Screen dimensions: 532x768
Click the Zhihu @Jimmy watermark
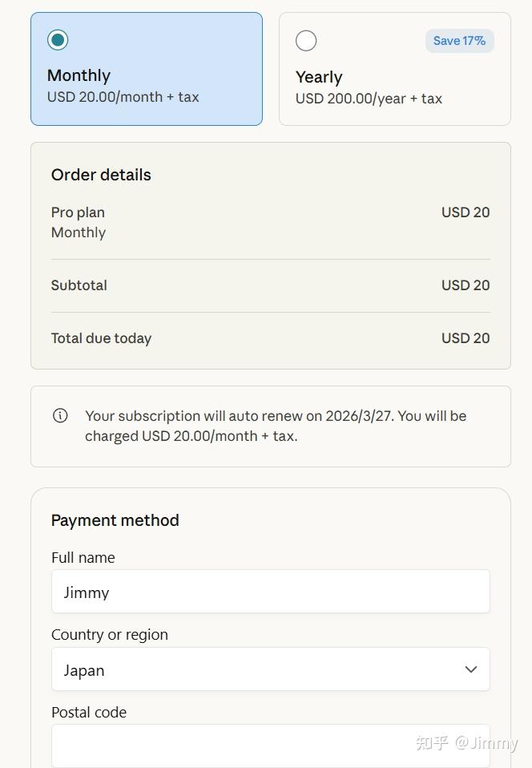point(467,743)
